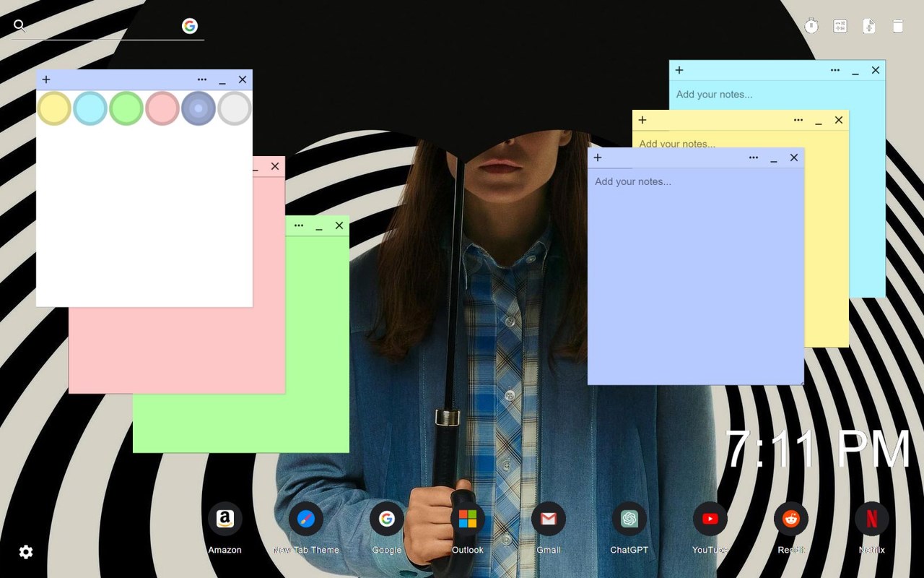Open the Outlook shortcut
Screen dimensions: 924x578
[x=468, y=519]
